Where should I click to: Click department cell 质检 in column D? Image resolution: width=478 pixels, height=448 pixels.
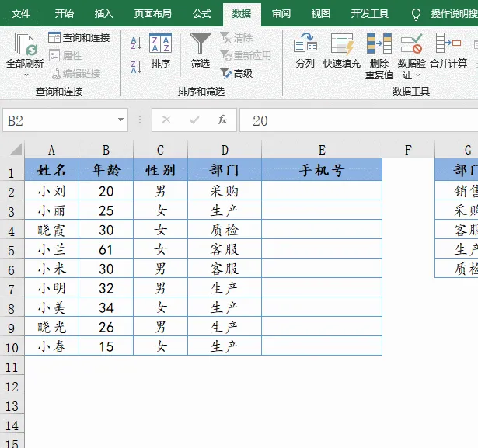(225, 230)
